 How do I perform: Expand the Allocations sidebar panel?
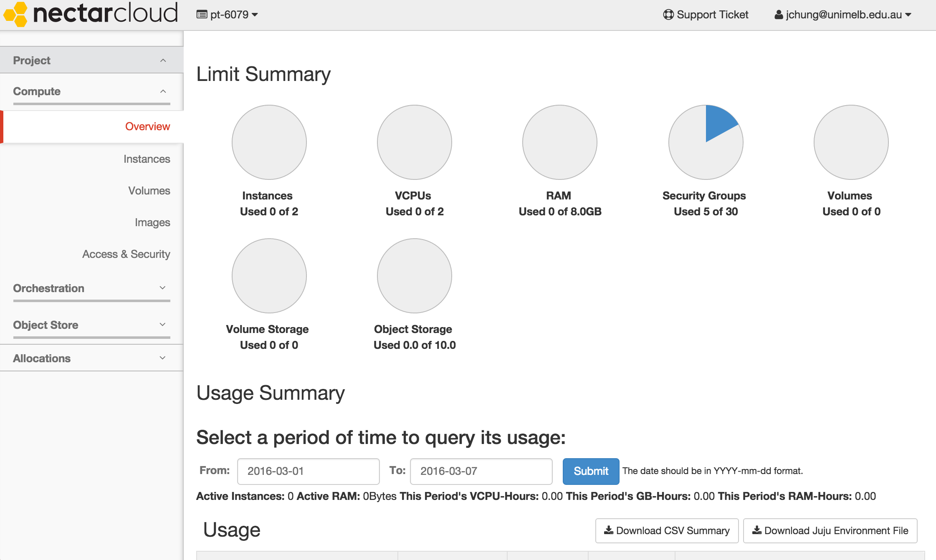pos(91,358)
